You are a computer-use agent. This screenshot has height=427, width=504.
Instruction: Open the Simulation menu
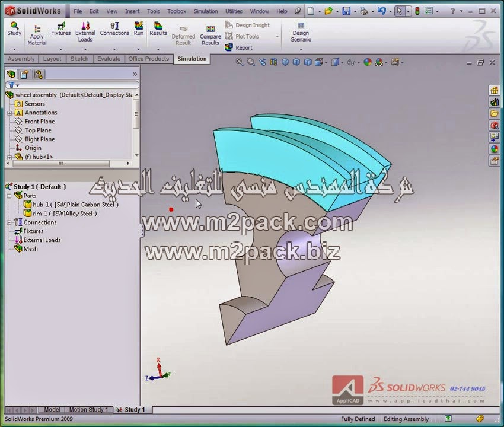pyautogui.click(x=206, y=11)
